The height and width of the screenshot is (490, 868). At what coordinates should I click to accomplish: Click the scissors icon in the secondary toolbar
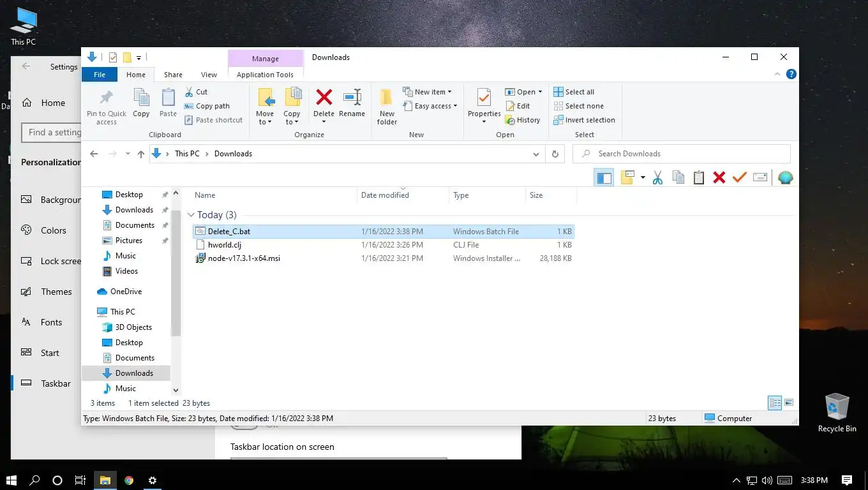pyautogui.click(x=657, y=178)
